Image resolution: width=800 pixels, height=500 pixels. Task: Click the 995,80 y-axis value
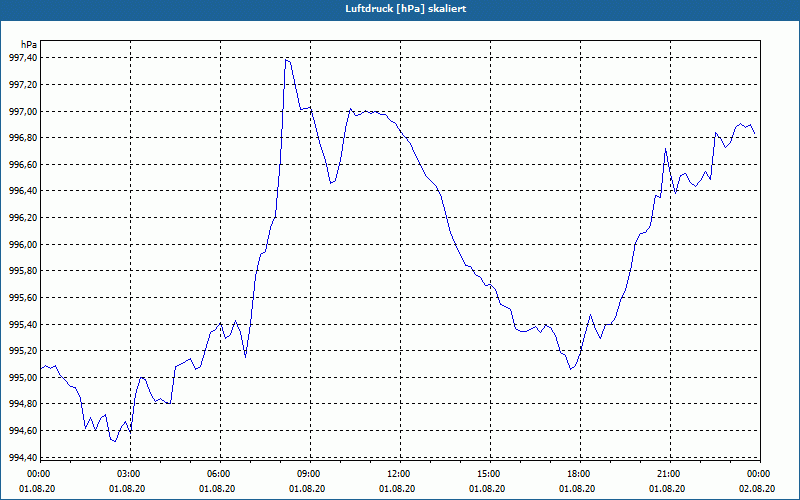click(x=23, y=271)
